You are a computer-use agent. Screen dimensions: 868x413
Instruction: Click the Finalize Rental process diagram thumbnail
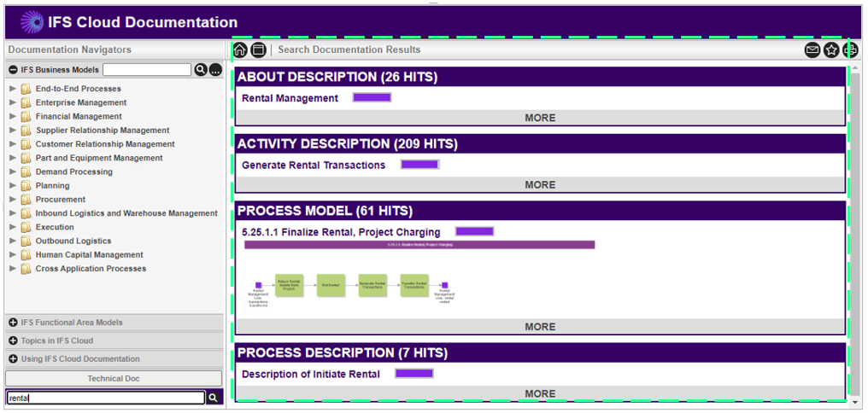pos(419,275)
